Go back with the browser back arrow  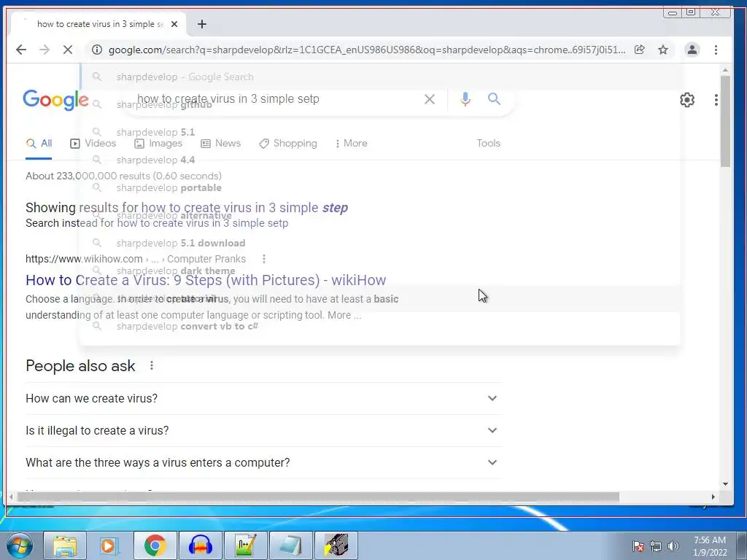click(21, 50)
